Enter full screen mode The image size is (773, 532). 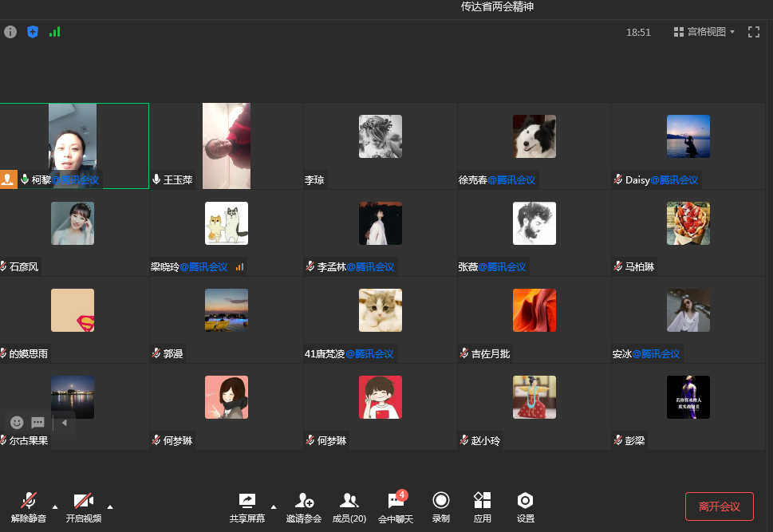pos(753,32)
